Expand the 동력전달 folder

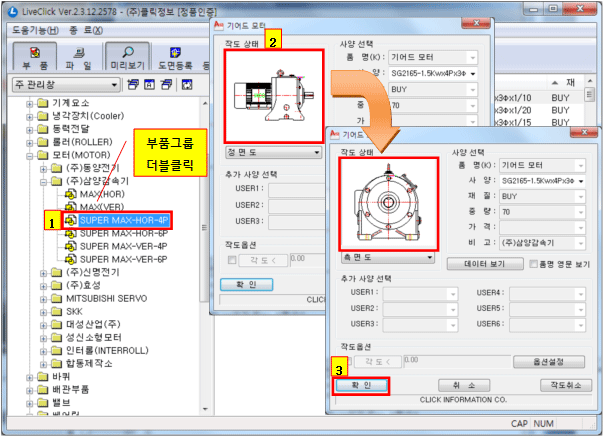29,129
